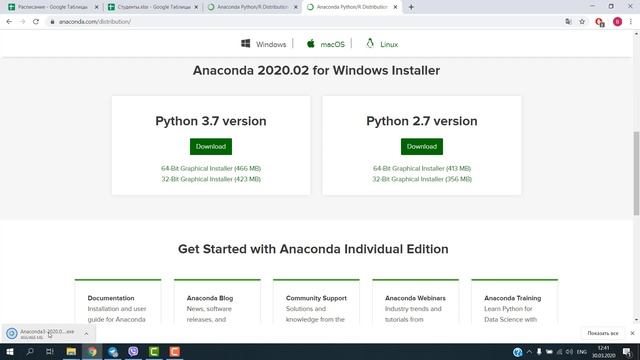Screen dimensions: 640x360
Task: Click the address bar URL field
Action: click(302, 22)
